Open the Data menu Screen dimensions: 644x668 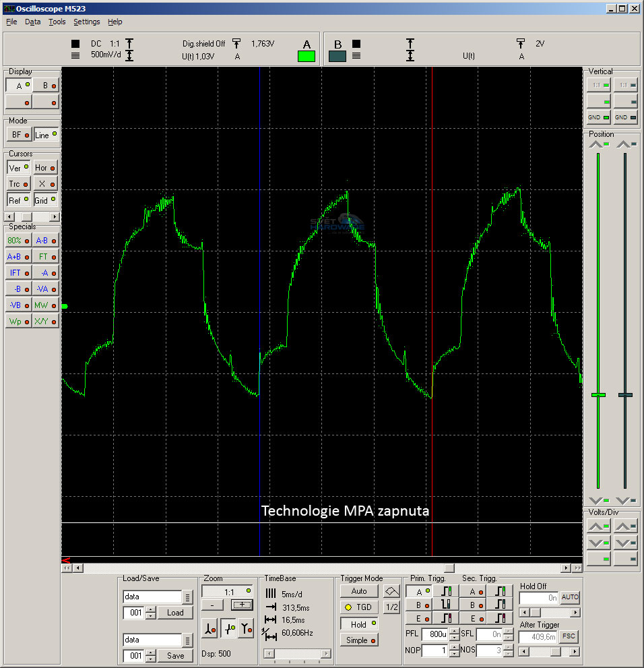(32, 22)
